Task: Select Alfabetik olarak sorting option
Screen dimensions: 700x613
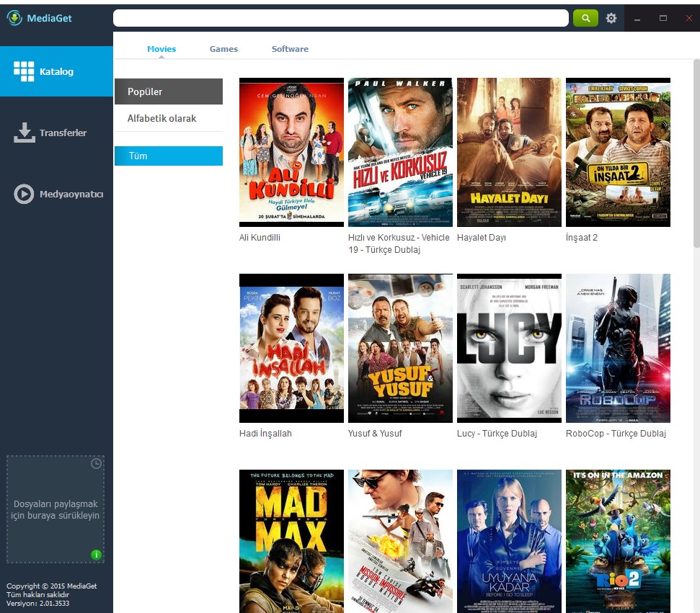Action: (169, 118)
